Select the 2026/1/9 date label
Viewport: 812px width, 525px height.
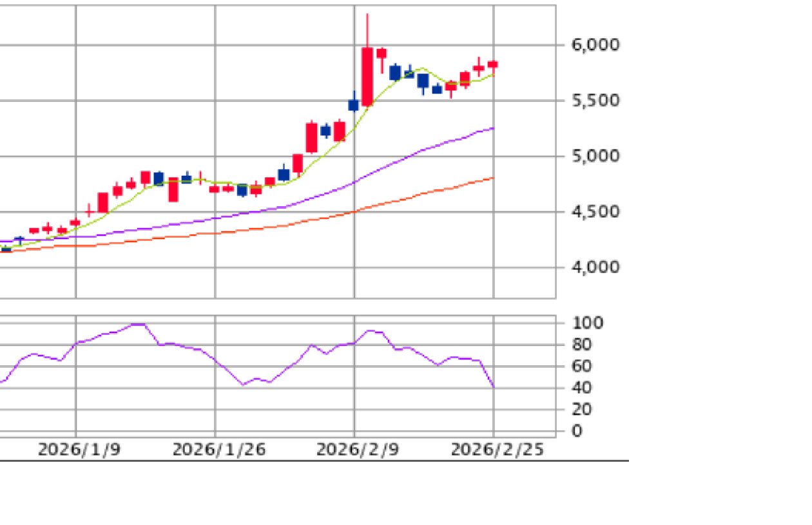tap(79, 450)
